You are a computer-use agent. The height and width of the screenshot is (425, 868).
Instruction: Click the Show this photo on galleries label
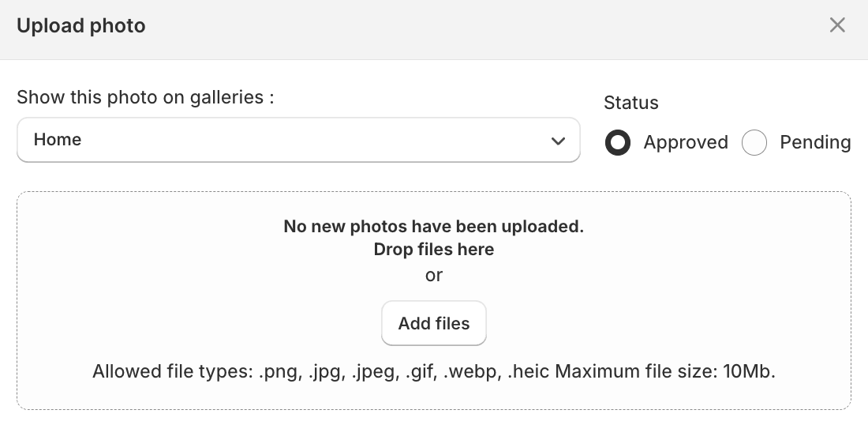(x=145, y=97)
